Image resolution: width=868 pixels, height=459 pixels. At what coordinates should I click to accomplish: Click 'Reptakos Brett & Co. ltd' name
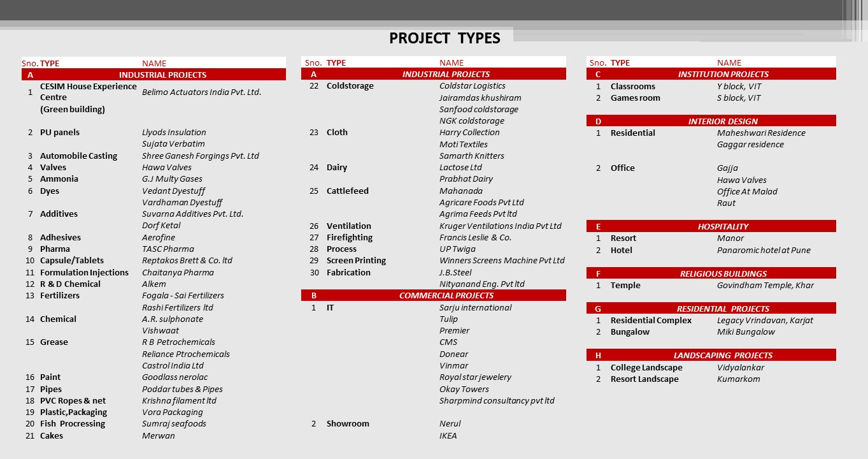click(187, 261)
